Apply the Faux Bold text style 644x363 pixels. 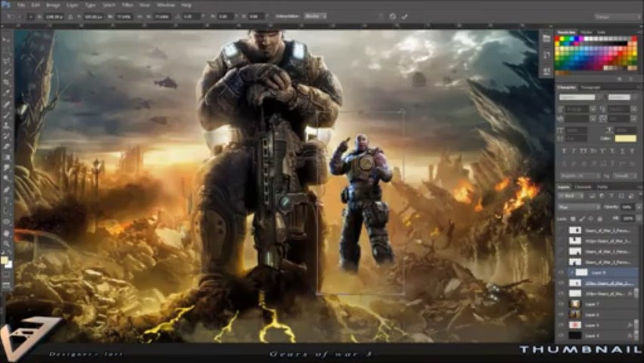coord(564,151)
